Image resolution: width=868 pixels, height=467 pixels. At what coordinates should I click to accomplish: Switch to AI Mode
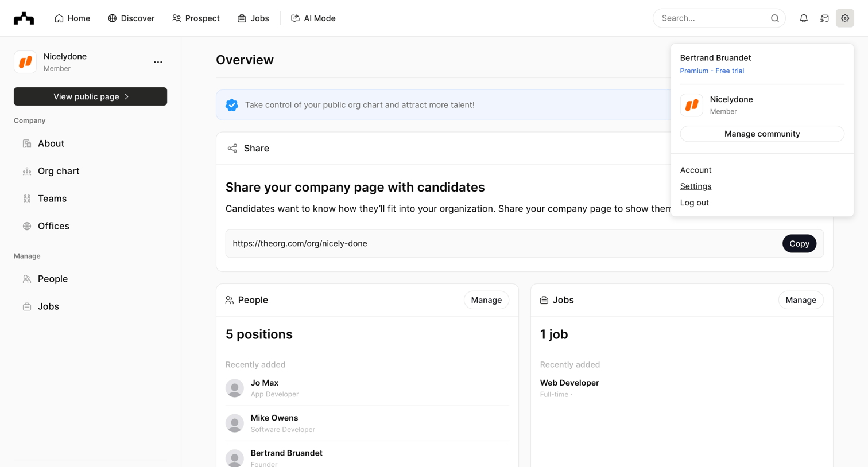[x=313, y=18]
